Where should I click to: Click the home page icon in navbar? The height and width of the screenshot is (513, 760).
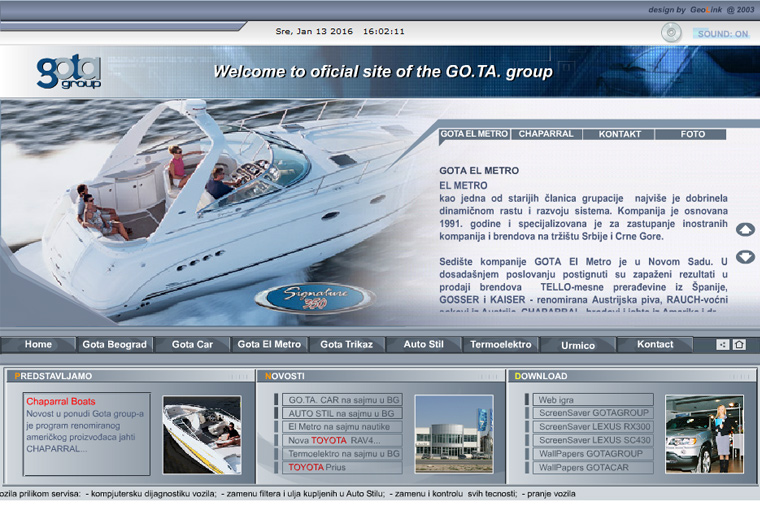point(739,344)
